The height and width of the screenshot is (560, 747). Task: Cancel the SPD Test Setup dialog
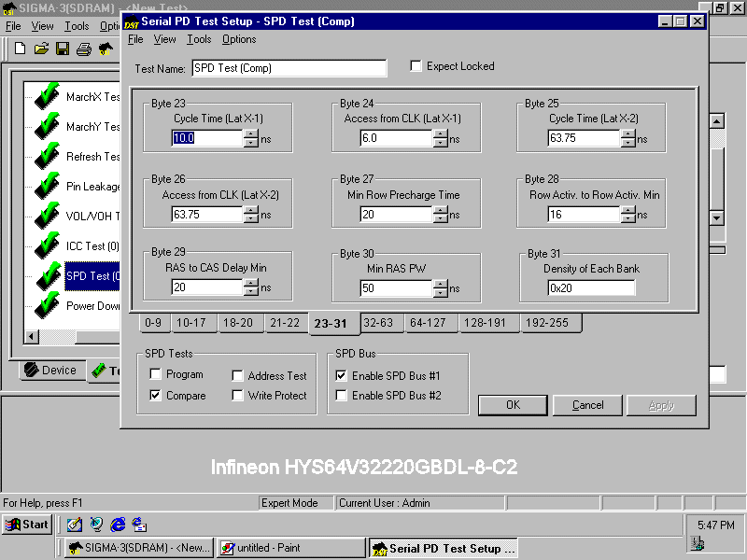click(x=586, y=405)
